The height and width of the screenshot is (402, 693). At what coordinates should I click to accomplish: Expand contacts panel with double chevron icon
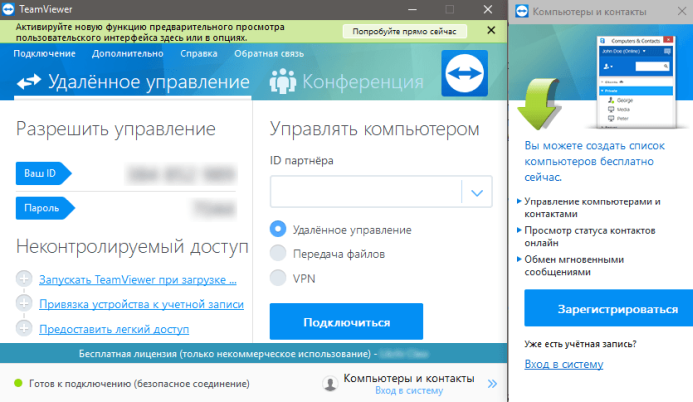click(492, 383)
